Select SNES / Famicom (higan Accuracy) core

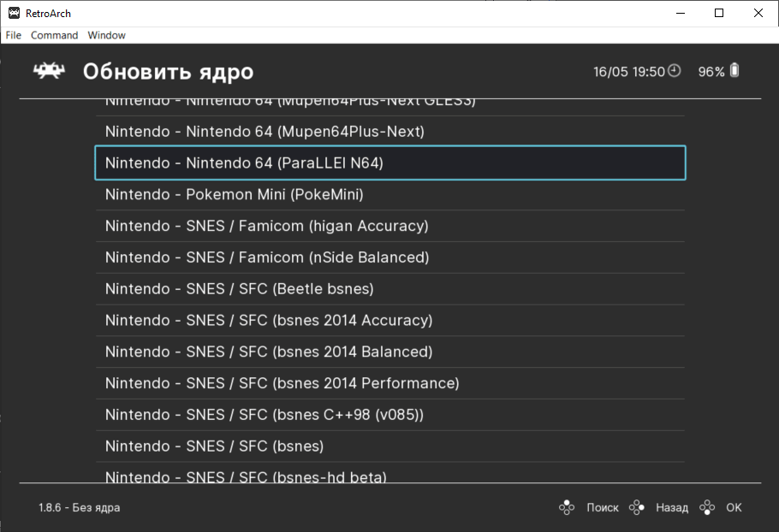point(390,226)
